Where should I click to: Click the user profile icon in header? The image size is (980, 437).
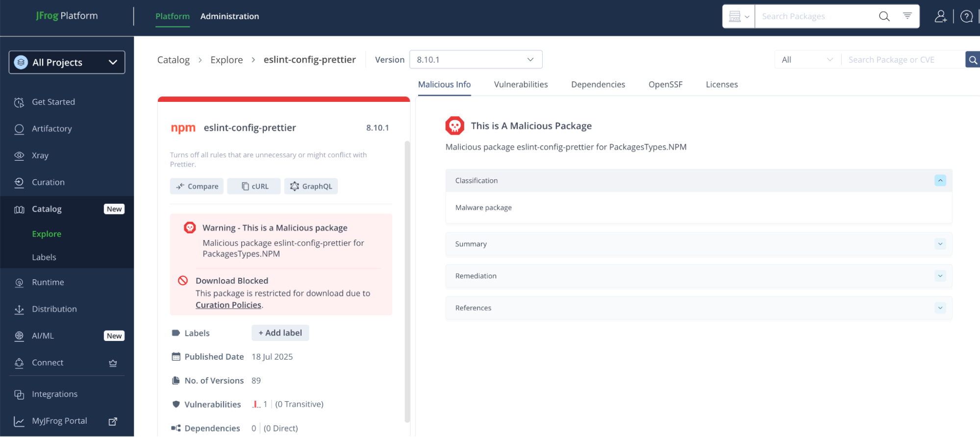coord(940,17)
